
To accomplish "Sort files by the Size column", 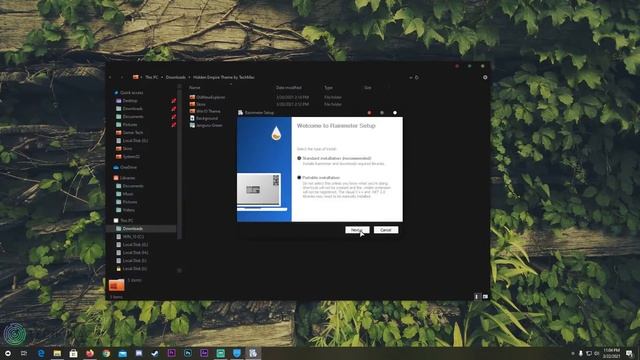I will coord(368,88).
